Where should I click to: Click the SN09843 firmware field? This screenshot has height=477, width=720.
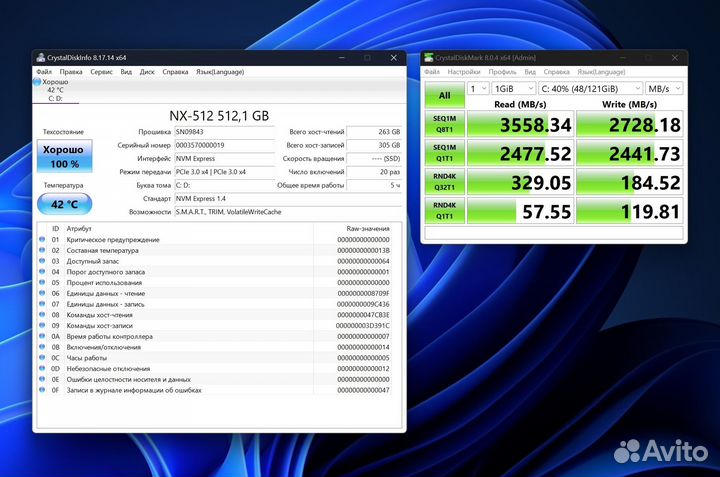tap(224, 132)
